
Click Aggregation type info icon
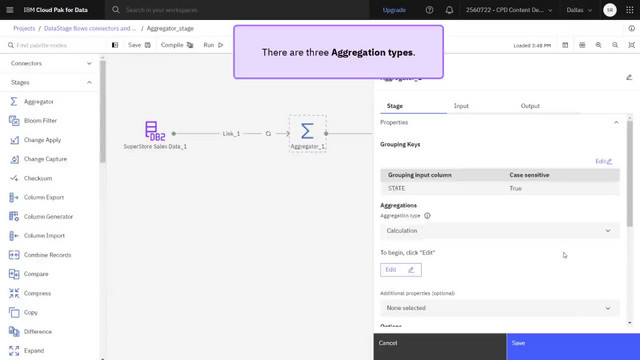[427, 216]
